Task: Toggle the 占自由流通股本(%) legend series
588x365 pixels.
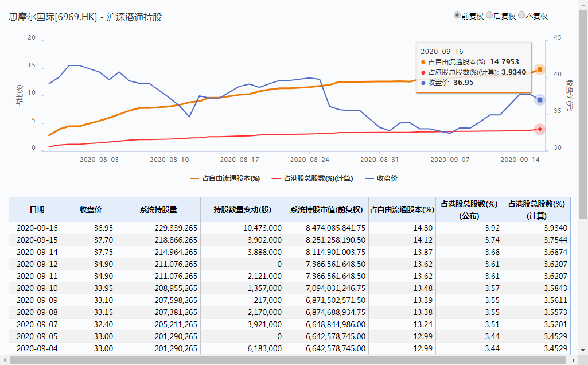Action: coord(225,178)
